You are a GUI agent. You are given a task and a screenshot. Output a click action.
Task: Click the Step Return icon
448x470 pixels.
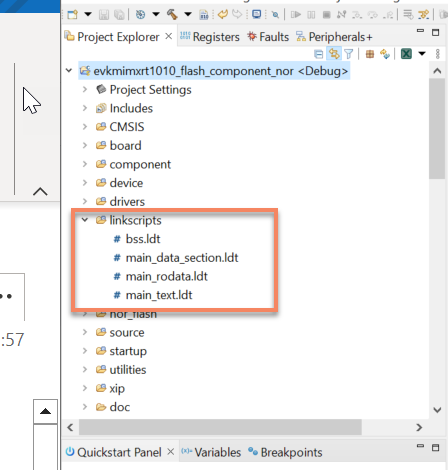[x=388, y=15]
